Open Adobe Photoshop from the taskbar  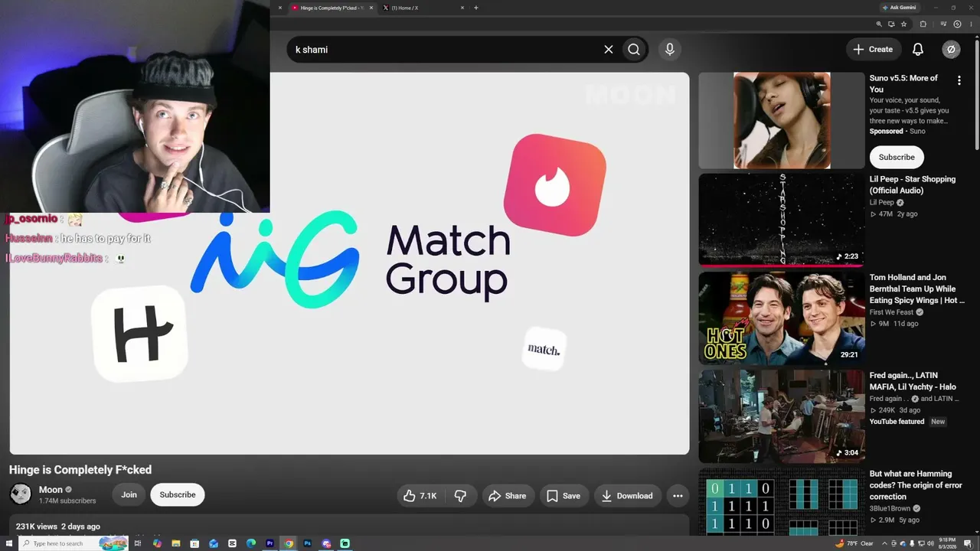308,543
